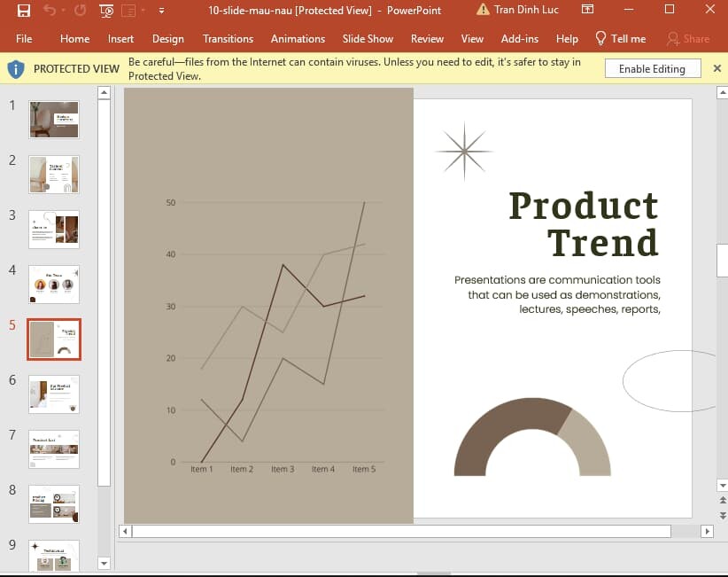Click the Enable Editing button
This screenshot has height=577, width=728.
[x=653, y=68]
